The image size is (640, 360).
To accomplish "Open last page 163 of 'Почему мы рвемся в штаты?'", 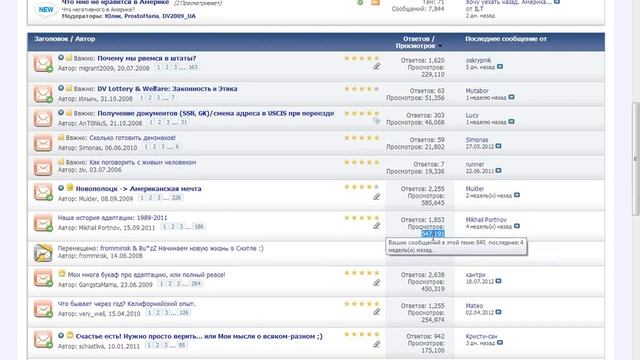I will (x=193, y=67).
